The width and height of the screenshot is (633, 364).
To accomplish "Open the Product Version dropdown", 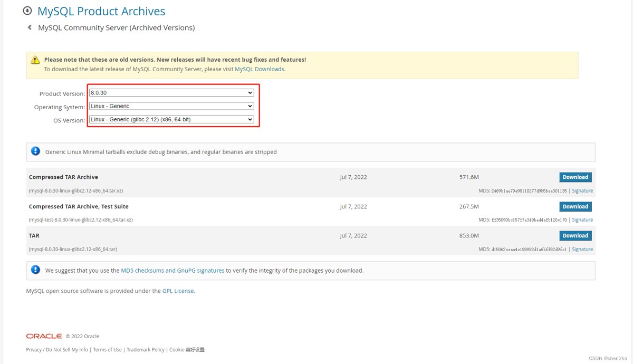I will 171,93.
